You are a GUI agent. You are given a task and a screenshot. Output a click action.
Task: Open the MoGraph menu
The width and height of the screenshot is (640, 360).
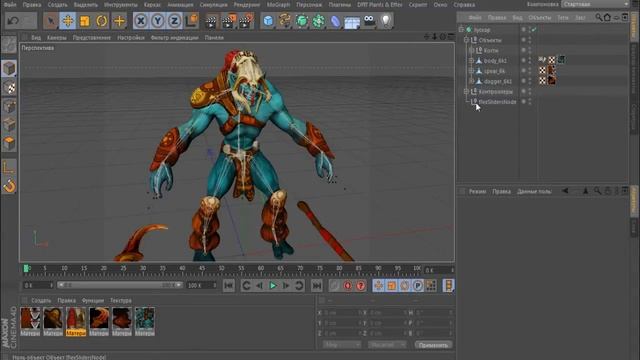coord(278,5)
